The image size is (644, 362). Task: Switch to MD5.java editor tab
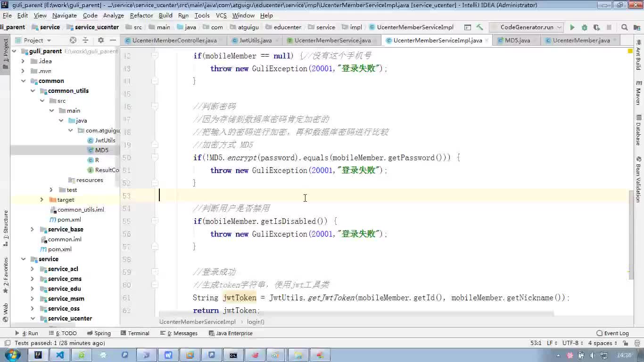click(x=517, y=41)
